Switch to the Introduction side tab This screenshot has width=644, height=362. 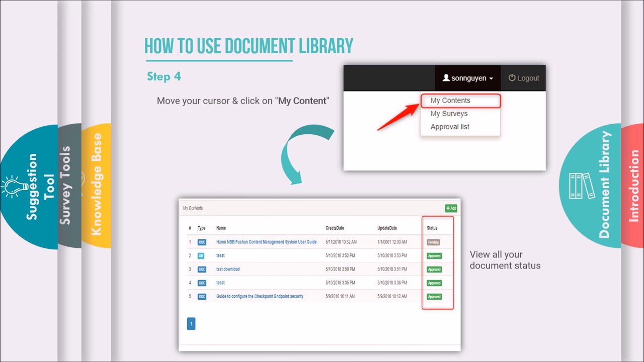632,185
